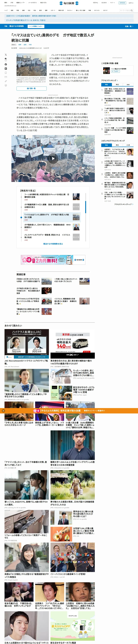Select 昨日 tab in Sponichi ranking
138x644 pixels.
click(117, 145)
